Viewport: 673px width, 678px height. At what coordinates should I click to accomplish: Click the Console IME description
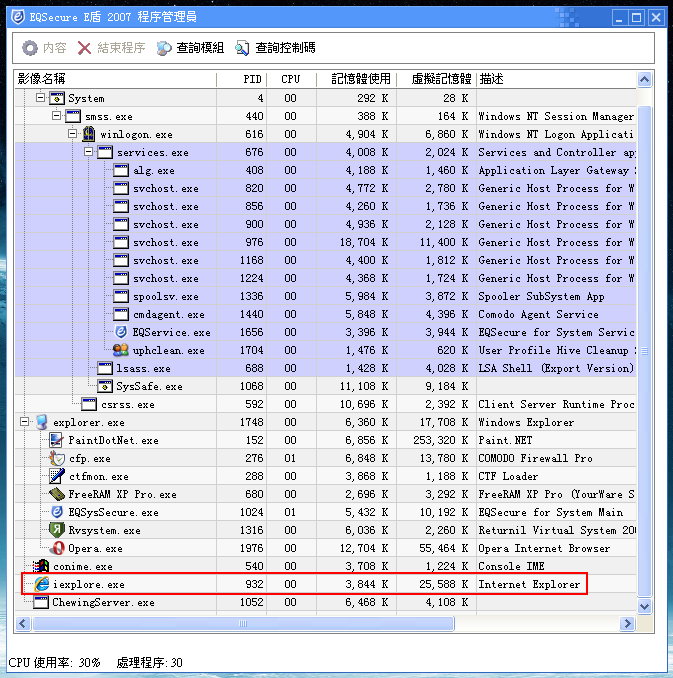pyautogui.click(x=511, y=566)
